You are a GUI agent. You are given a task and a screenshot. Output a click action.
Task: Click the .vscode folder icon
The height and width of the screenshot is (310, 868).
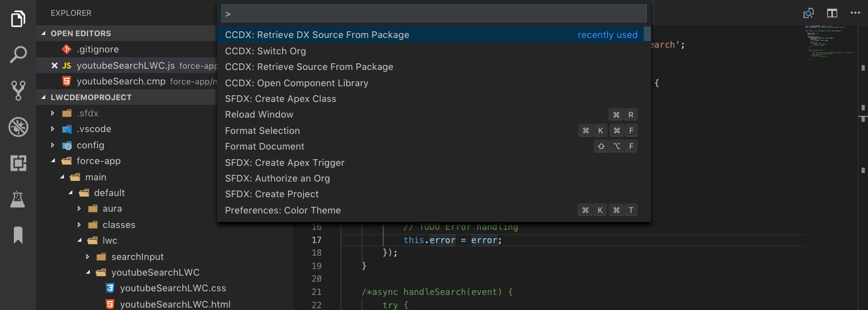click(x=66, y=129)
